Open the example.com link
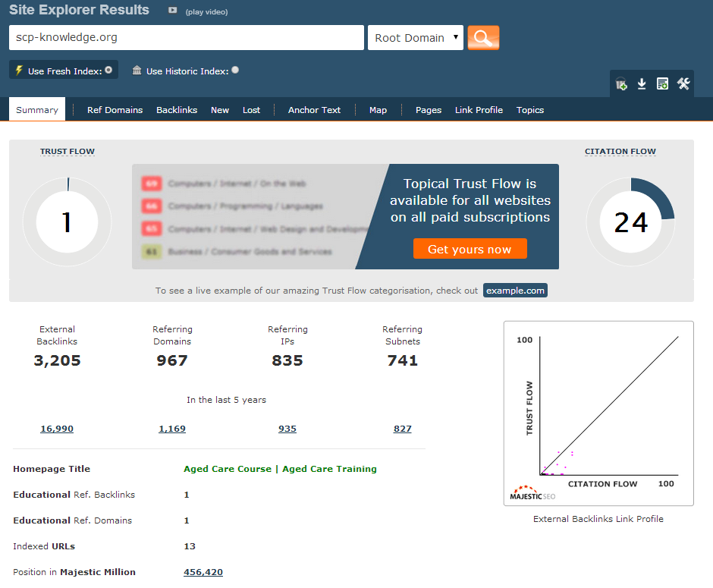 pos(515,290)
